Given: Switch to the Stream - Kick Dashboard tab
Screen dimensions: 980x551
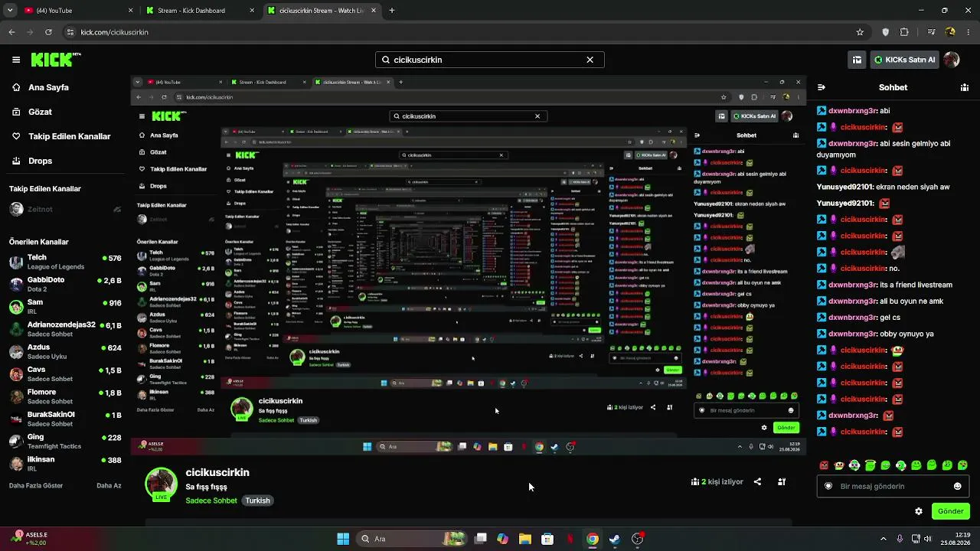Looking at the screenshot, I should tap(198, 11).
